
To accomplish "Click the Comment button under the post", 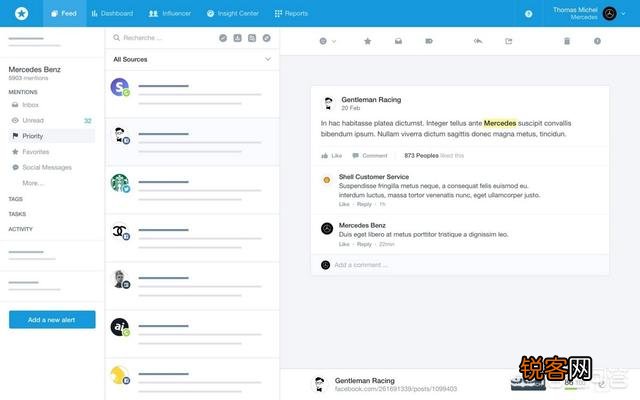I will click(370, 156).
